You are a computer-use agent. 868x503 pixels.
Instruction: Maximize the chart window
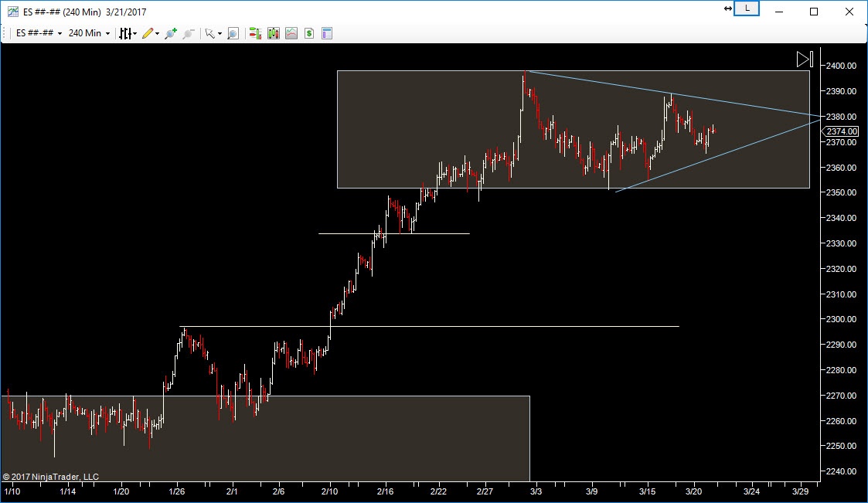[814, 12]
